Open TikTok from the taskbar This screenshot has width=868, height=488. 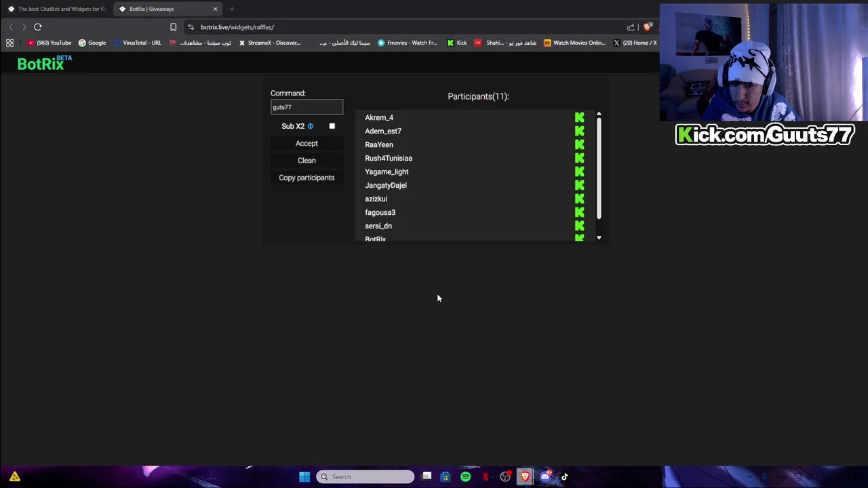pos(564,476)
